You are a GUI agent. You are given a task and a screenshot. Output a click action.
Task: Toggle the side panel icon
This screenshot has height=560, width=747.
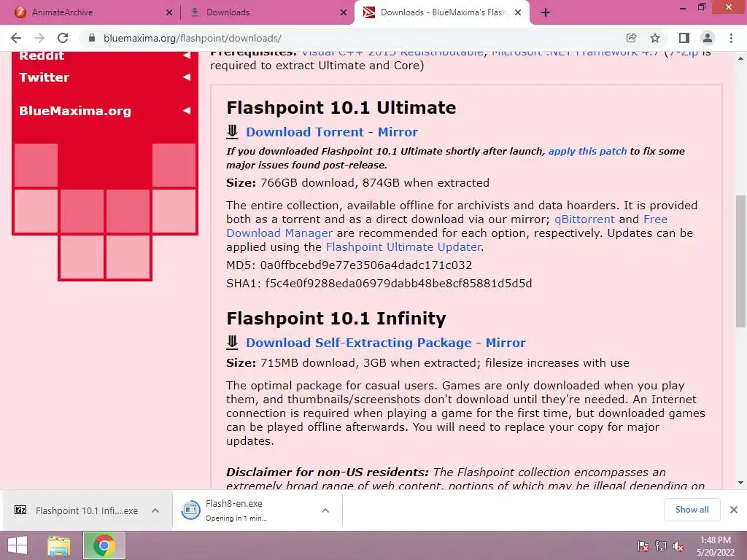click(x=684, y=38)
